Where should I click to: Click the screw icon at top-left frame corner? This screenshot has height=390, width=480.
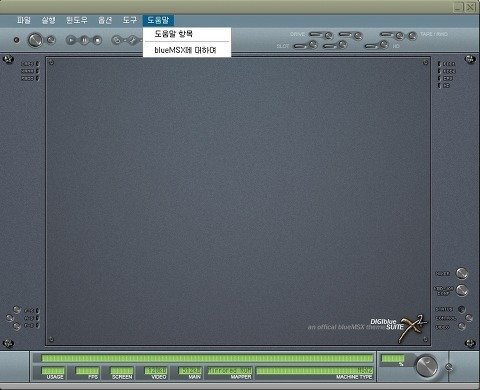pos(8,59)
